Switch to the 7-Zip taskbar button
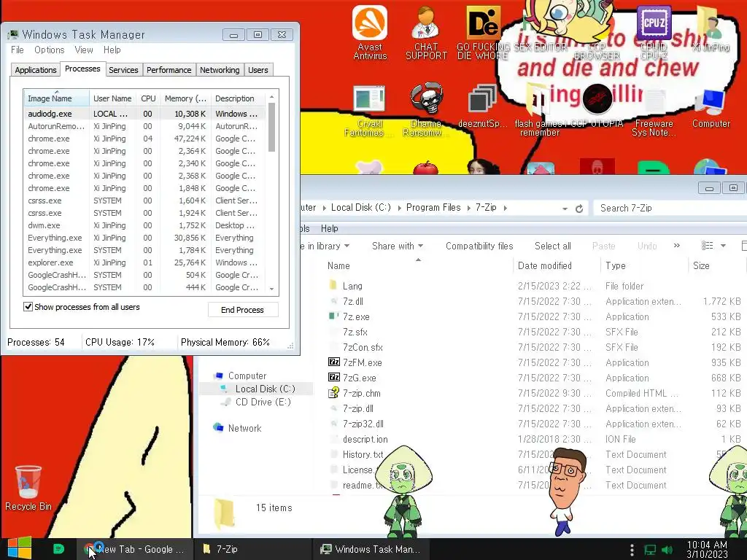This screenshot has height=560, width=747. [252, 549]
